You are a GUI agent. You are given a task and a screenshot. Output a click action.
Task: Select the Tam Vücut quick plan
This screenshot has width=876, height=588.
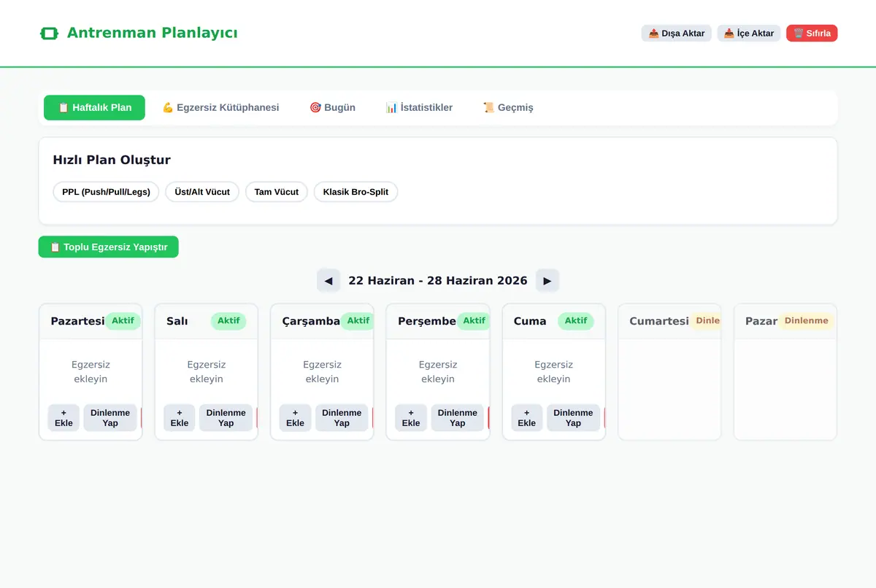point(277,192)
